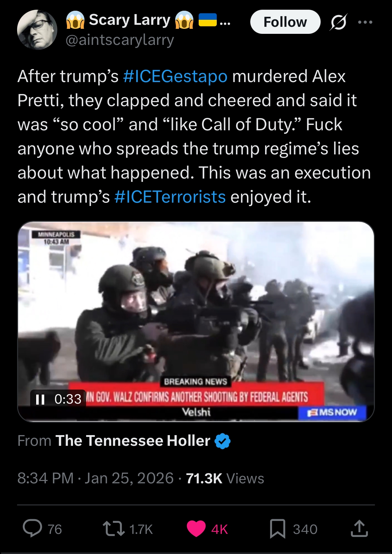
Task: Reply using the comment bubble icon
Action: (32, 529)
